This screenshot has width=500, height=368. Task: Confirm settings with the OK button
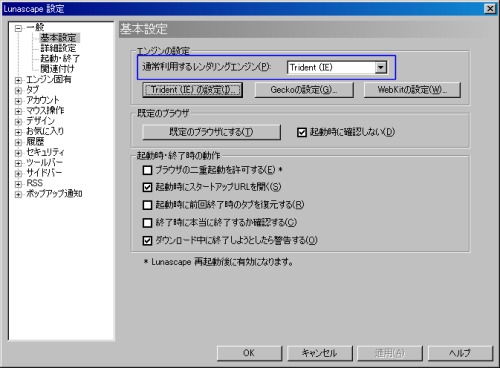tap(249, 353)
